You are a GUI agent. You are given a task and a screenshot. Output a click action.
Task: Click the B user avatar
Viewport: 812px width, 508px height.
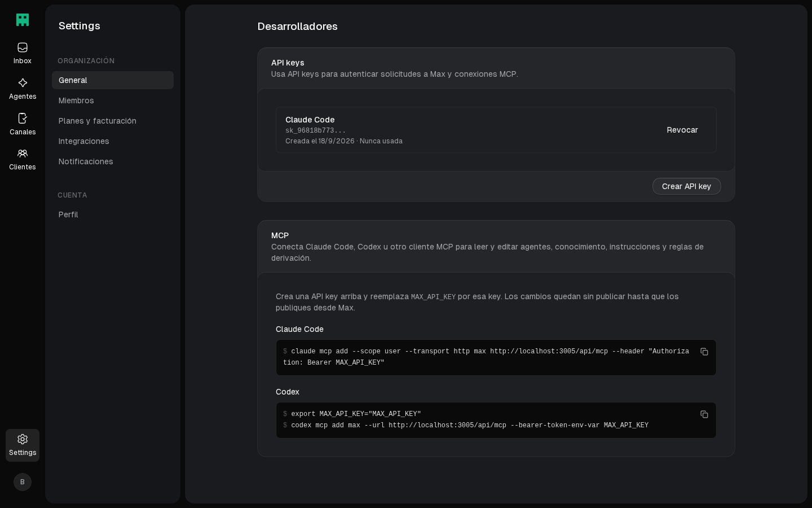point(23,482)
